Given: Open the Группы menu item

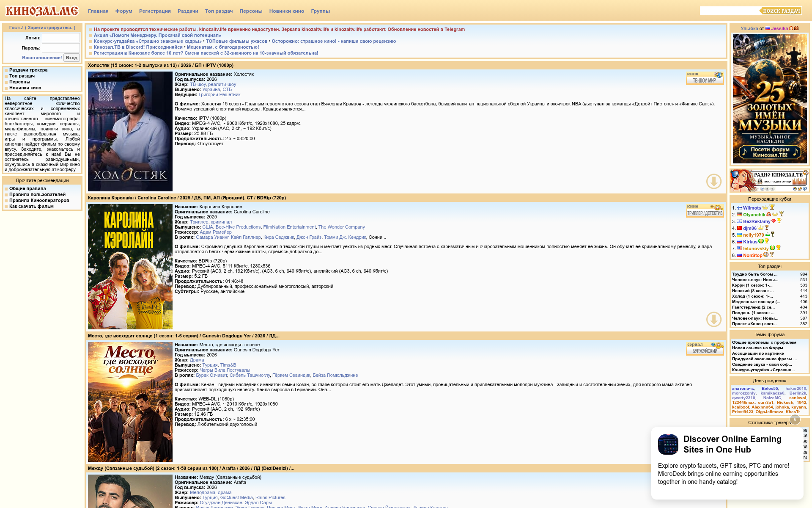Looking at the screenshot, I should coord(320,11).
